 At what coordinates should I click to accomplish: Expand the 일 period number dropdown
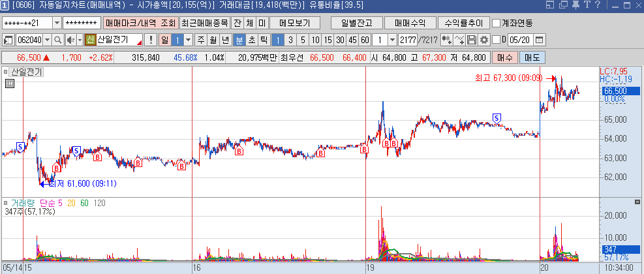[x=189, y=40]
